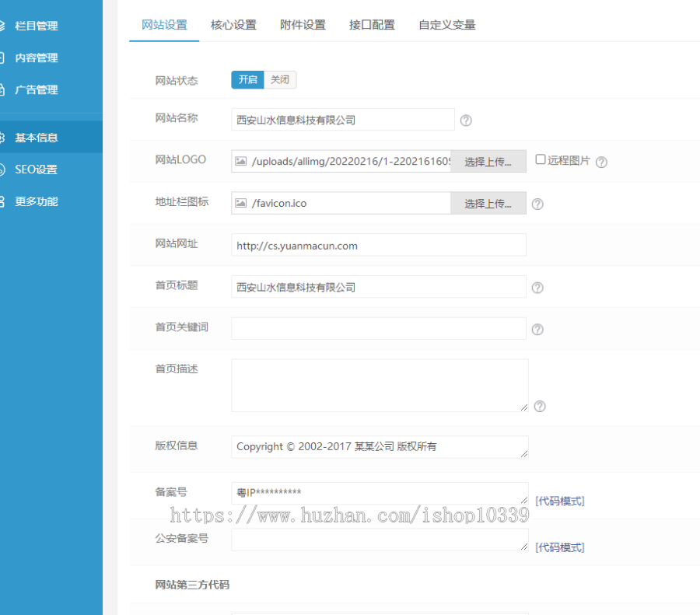Open the 内容管理 sidebar item
Viewport: 700px width, 615px height.
(x=36, y=58)
